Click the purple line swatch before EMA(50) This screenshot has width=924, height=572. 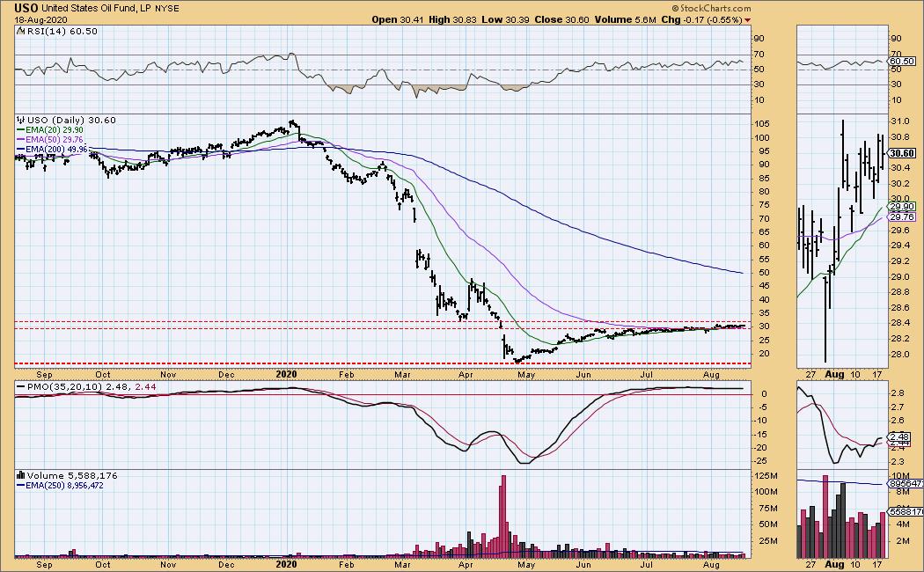[20, 140]
